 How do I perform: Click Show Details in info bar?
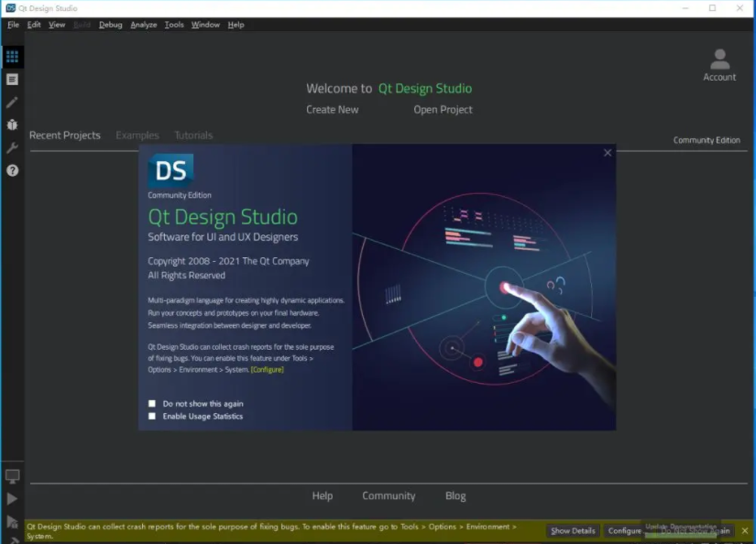pyautogui.click(x=573, y=530)
